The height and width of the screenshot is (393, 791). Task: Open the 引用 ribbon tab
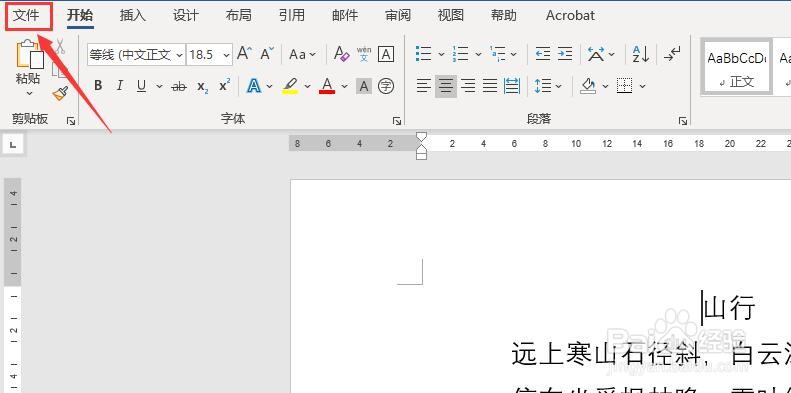pyautogui.click(x=292, y=16)
